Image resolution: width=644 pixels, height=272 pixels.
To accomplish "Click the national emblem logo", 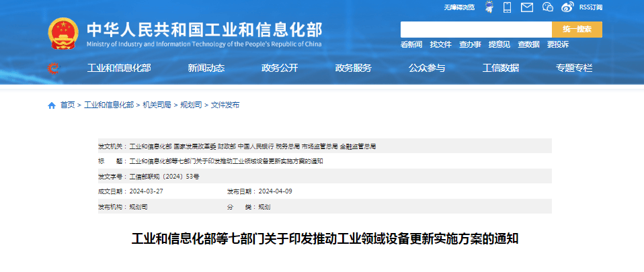I will coord(63,33).
